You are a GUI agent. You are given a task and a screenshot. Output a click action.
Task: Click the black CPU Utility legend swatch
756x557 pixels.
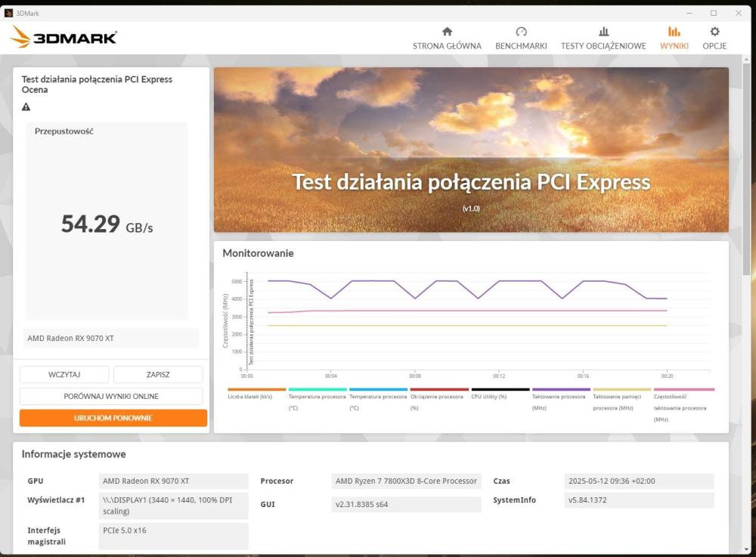[500, 390]
